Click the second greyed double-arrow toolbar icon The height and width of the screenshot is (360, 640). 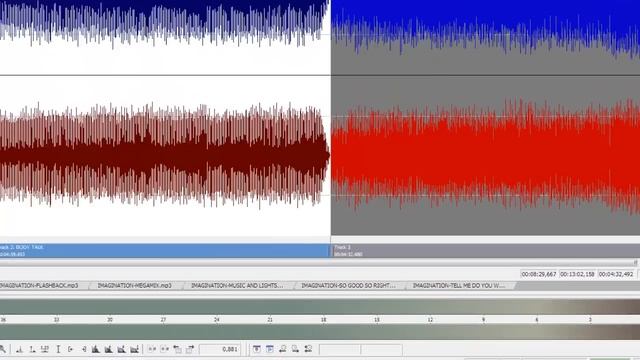click(x=164, y=349)
